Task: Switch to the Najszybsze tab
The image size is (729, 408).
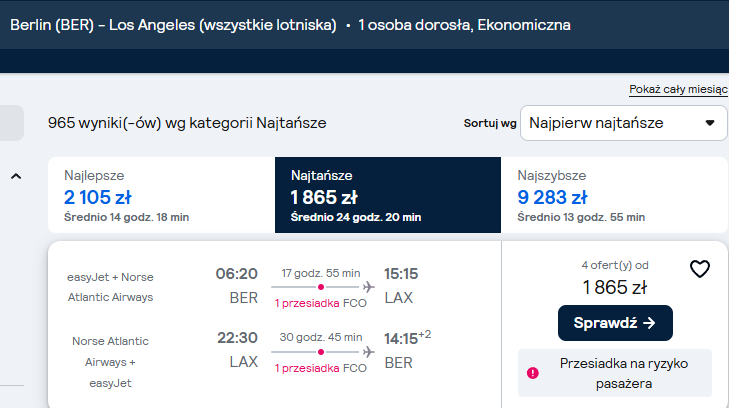Action: 614,195
